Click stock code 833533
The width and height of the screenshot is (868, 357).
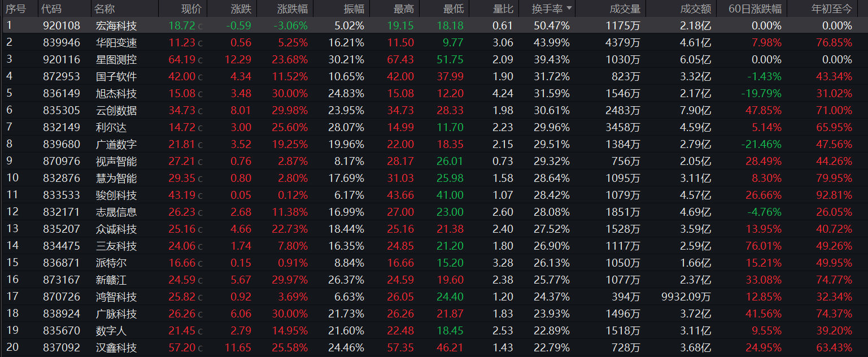62,195
